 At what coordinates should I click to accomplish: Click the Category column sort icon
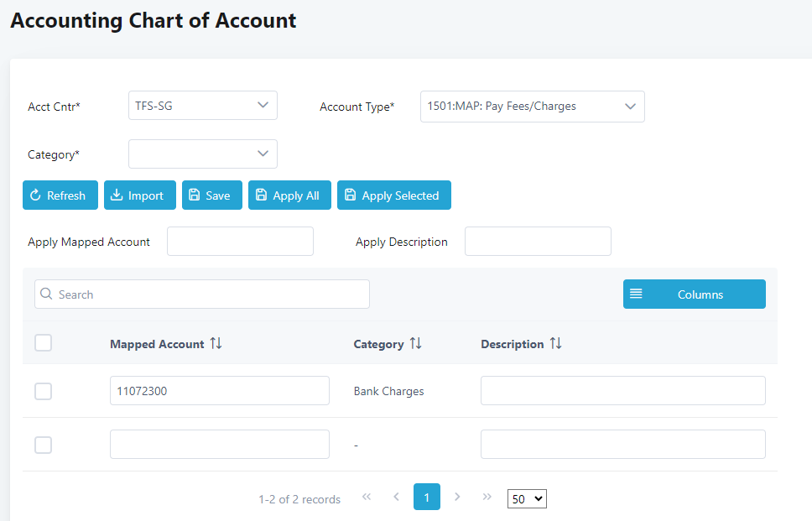tap(415, 344)
